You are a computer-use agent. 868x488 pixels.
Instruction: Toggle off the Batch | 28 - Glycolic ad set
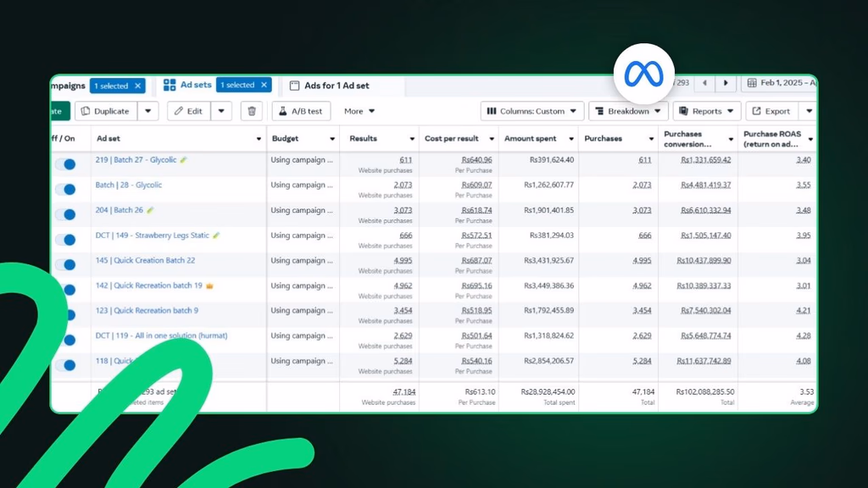click(65, 189)
